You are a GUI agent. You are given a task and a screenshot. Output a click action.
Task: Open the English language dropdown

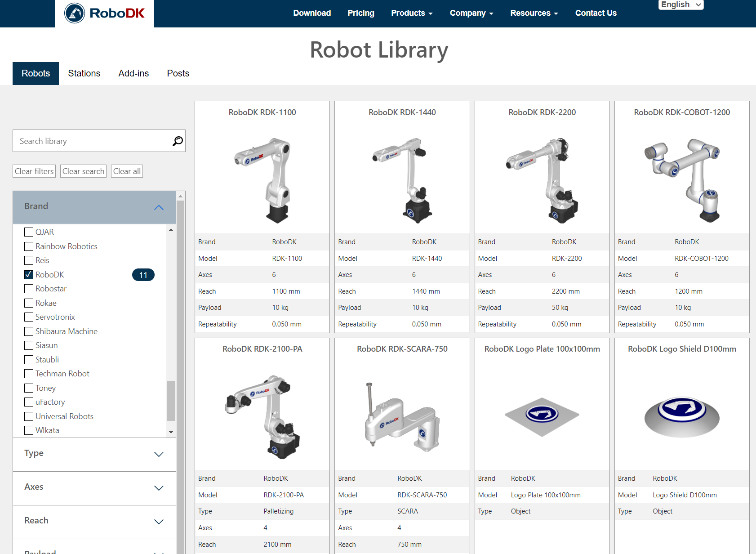680,5
